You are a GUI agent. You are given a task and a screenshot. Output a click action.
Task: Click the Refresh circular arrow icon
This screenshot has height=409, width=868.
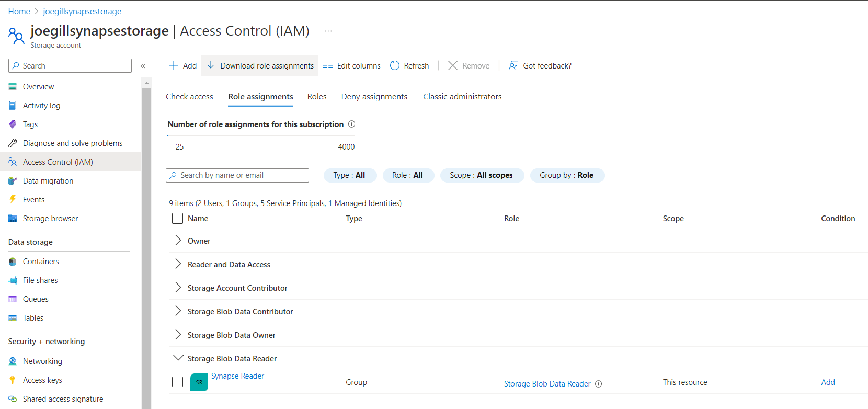coord(395,65)
